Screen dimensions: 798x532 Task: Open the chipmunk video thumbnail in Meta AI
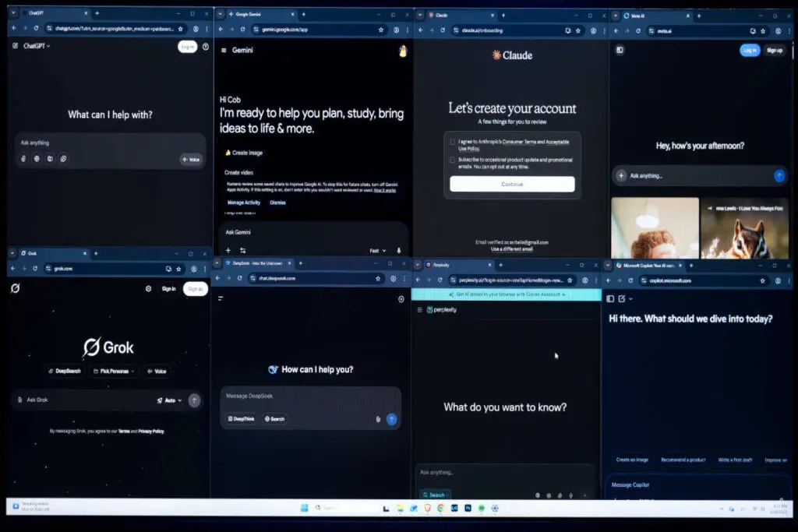(x=744, y=227)
